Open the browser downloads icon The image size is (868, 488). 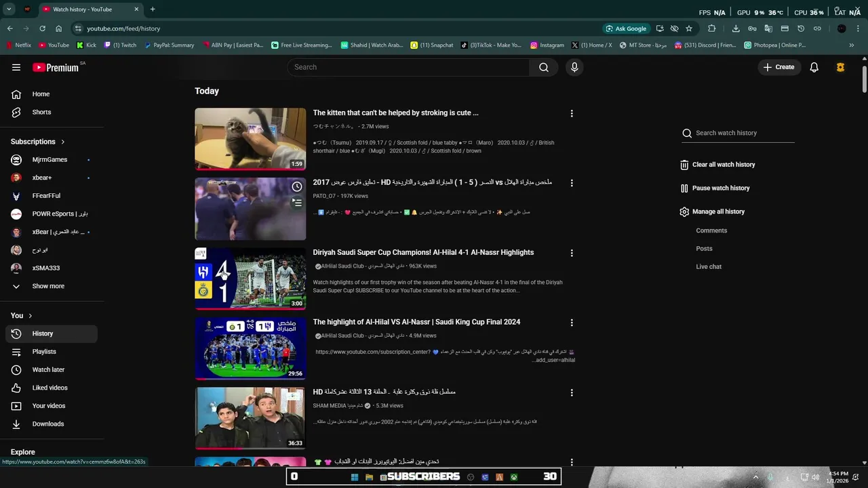[x=736, y=28]
